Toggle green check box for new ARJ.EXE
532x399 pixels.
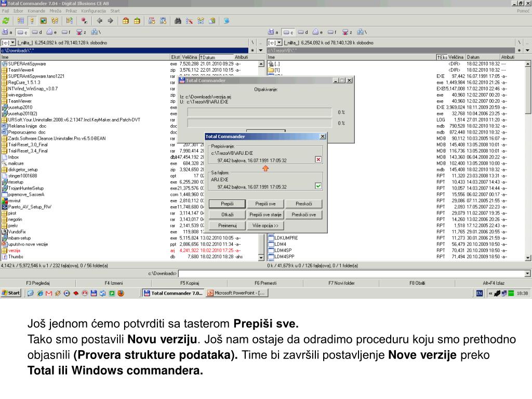click(318, 186)
